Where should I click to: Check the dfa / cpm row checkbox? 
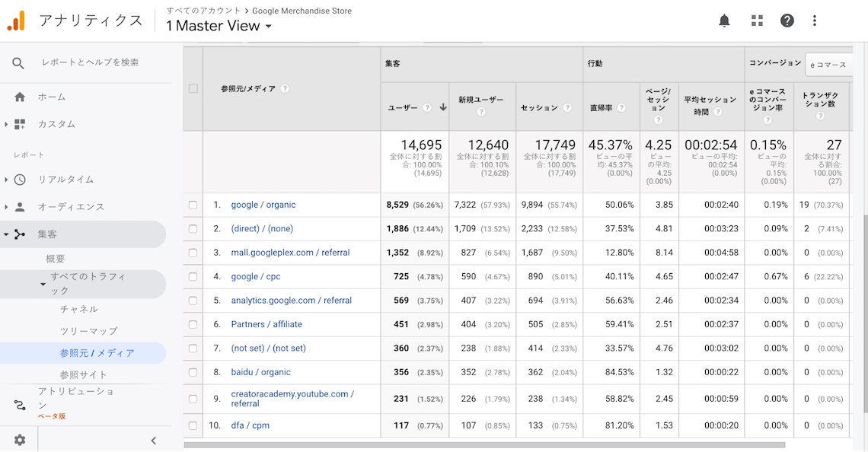[x=193, y=425]
